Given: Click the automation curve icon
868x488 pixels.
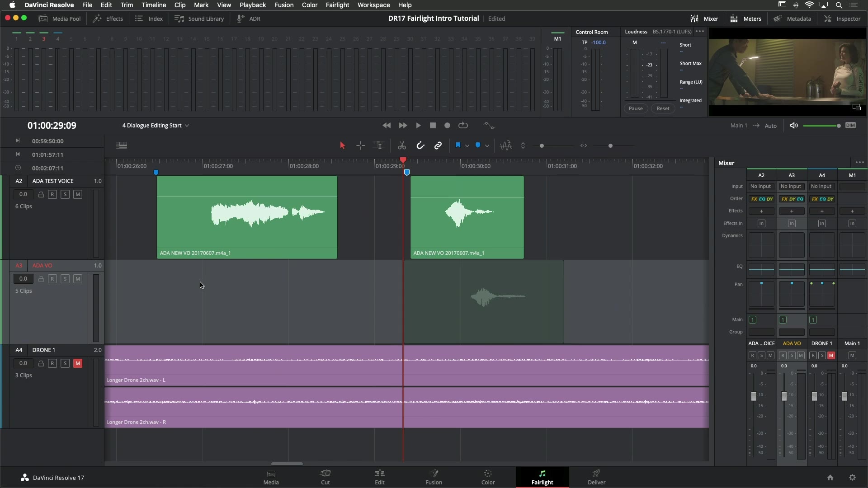Looking at the screenshot, I should (489, 126).
